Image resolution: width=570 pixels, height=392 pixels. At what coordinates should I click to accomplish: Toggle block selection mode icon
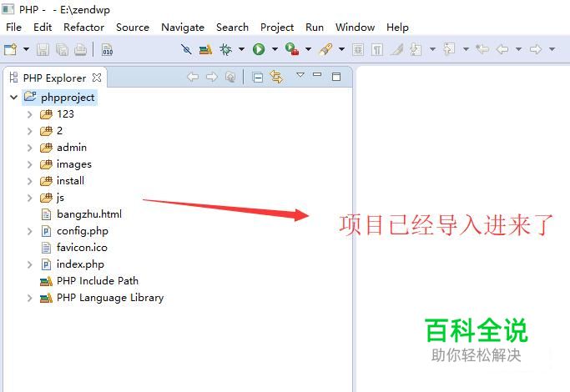click(x=358, y=49)
